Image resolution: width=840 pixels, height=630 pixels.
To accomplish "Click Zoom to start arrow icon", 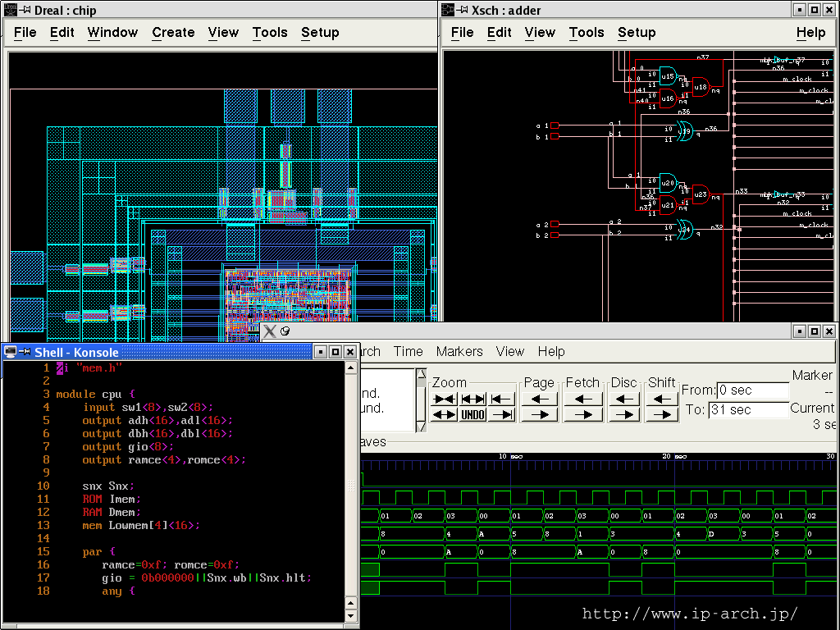I will coord(501,399).
